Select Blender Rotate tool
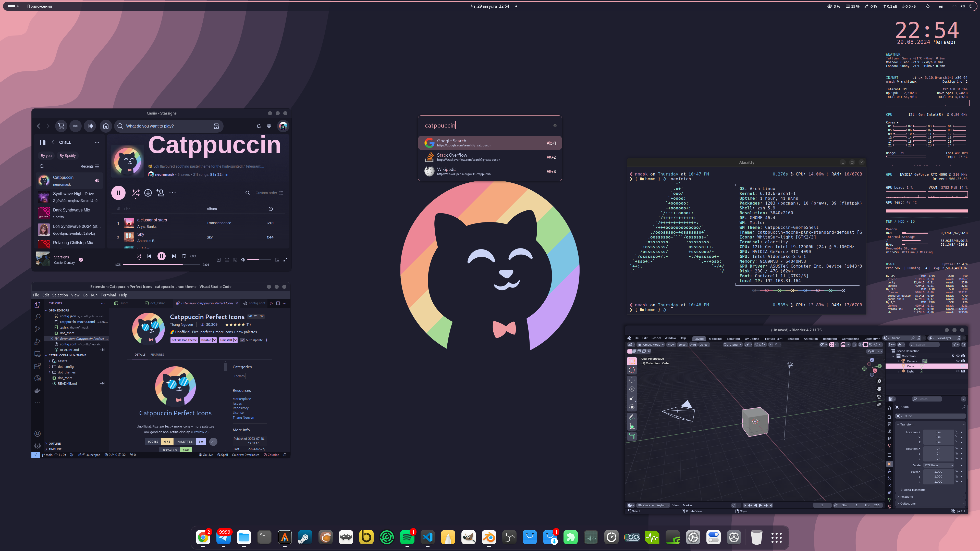The image size is (980, 551). tap(632, 389)
